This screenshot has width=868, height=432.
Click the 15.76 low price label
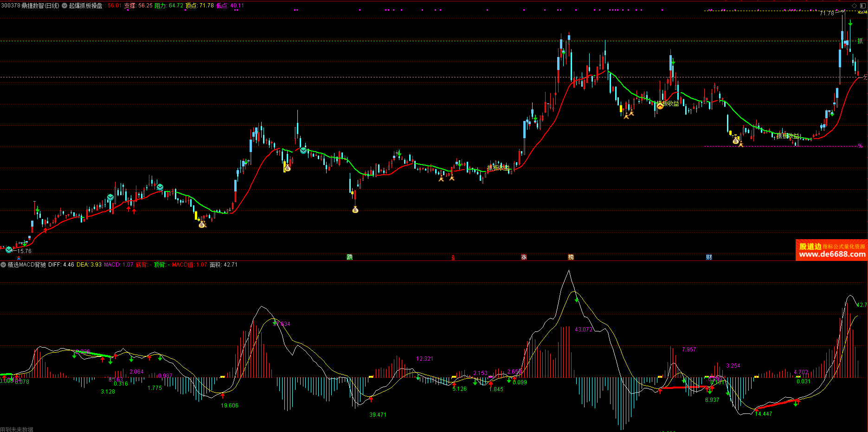click(x=24, y=251)
